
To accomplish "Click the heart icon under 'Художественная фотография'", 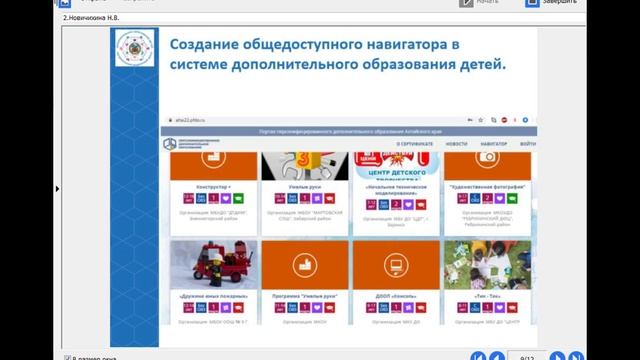I will pyautogui.click(x=500, y=198).
